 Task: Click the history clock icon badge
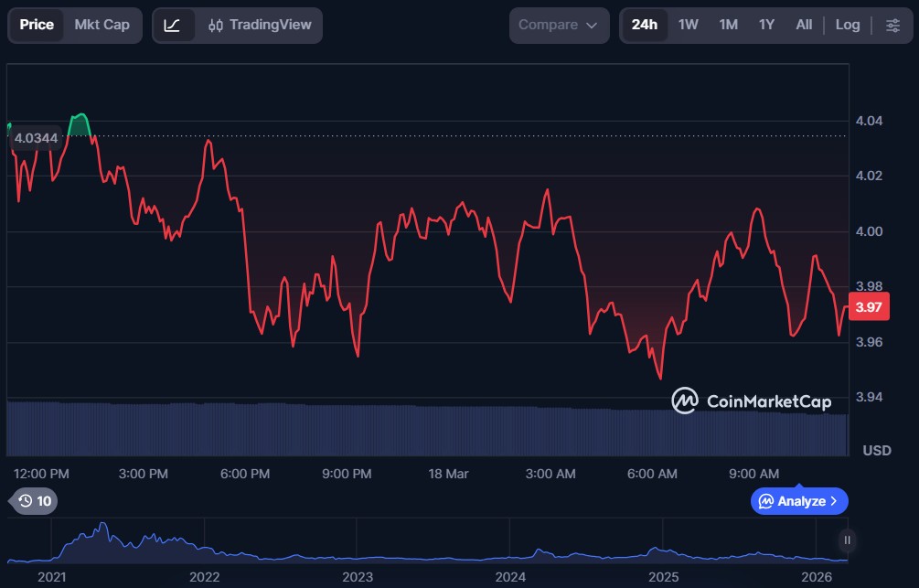point(34,501)
